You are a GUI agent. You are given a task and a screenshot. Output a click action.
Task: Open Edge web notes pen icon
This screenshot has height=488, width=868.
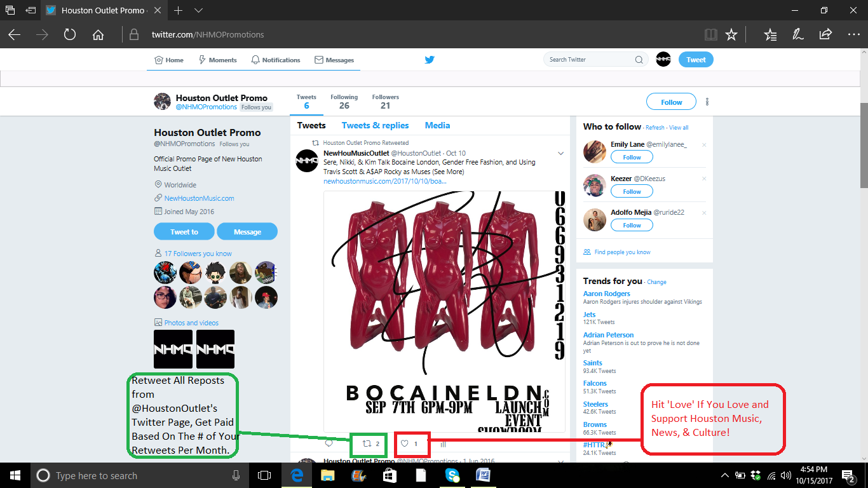[x=797, y=34]
